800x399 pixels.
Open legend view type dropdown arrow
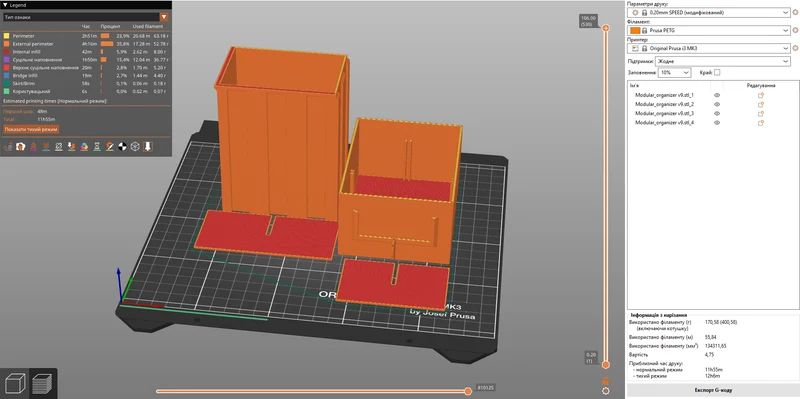(x=164, y=17)
